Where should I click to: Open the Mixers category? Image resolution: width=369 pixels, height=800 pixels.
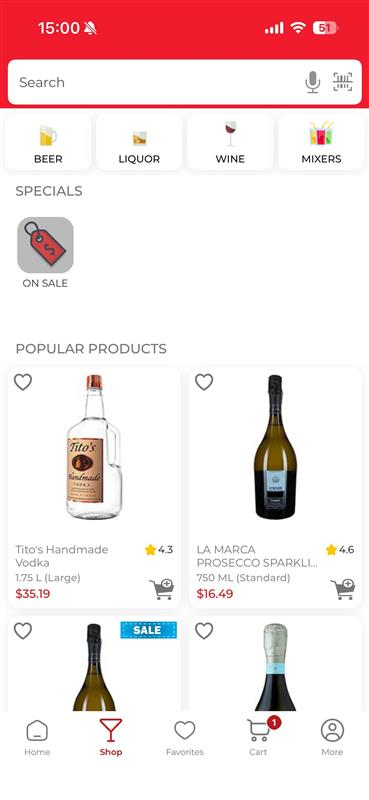[x=322, y=142]
